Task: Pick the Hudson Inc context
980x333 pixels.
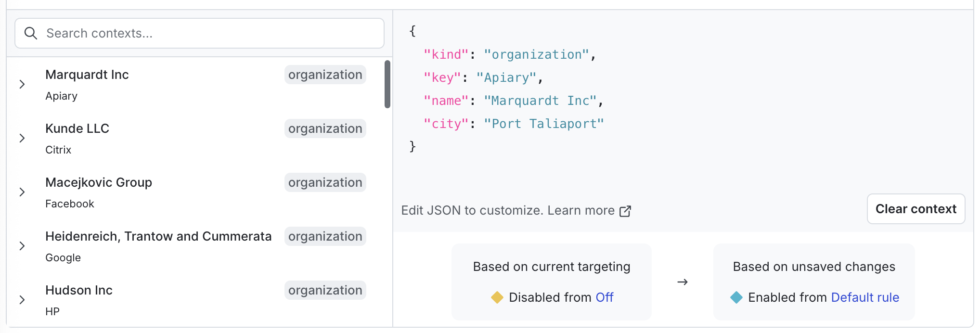Action: 79,291
